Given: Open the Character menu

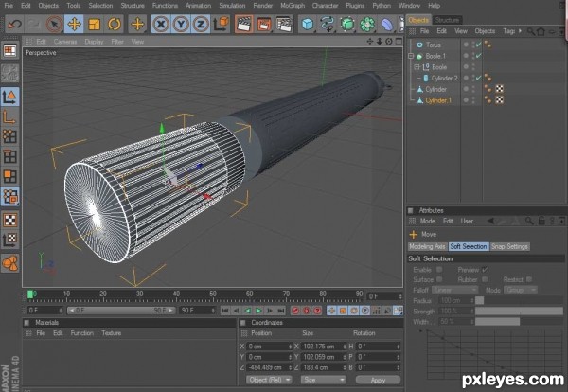Looking at the screenshot, I should (x=326, y=6).
